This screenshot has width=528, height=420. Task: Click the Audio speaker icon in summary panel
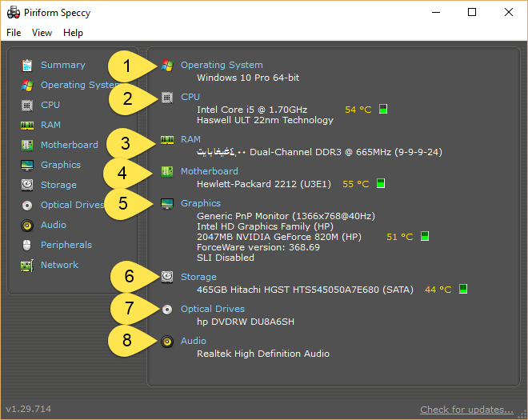(167, 342)
